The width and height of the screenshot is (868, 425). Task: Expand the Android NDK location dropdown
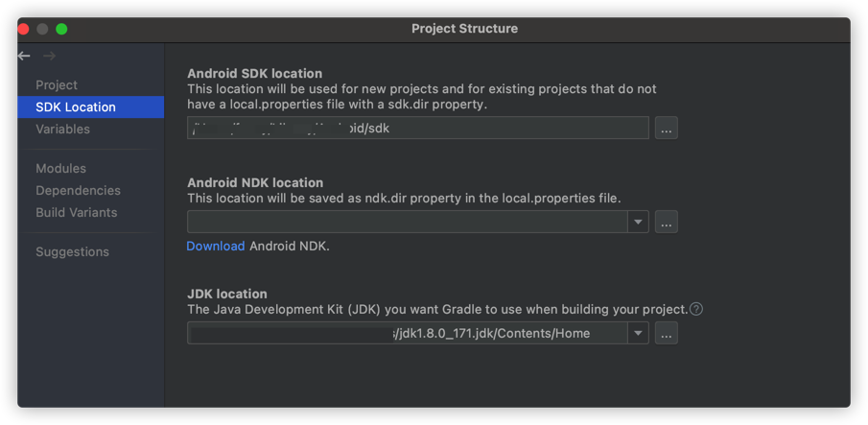pos(638,222)
